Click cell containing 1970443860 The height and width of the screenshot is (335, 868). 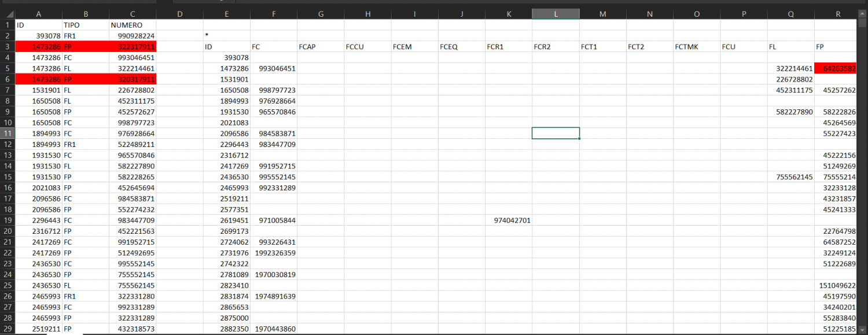point(274,329)
